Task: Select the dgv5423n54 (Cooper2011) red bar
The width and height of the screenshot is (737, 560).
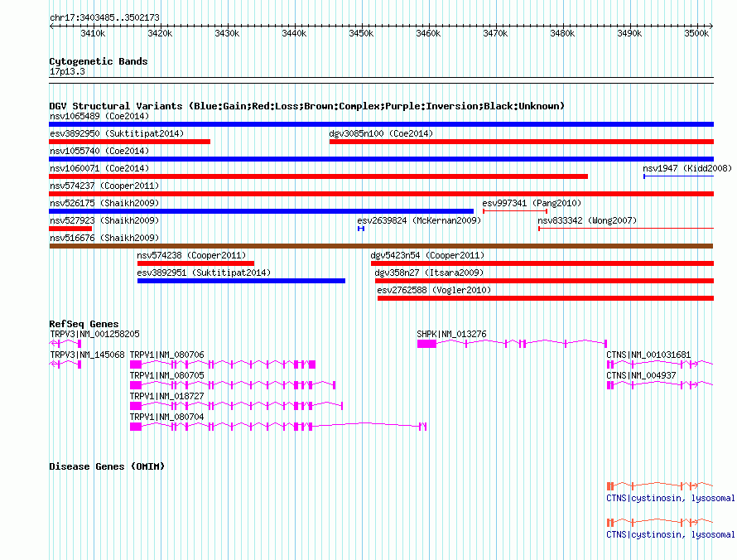Action: coord(542,263)
